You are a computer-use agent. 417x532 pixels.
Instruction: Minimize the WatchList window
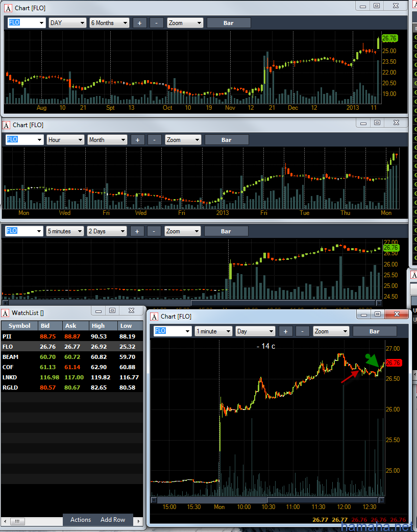[99, 311]
